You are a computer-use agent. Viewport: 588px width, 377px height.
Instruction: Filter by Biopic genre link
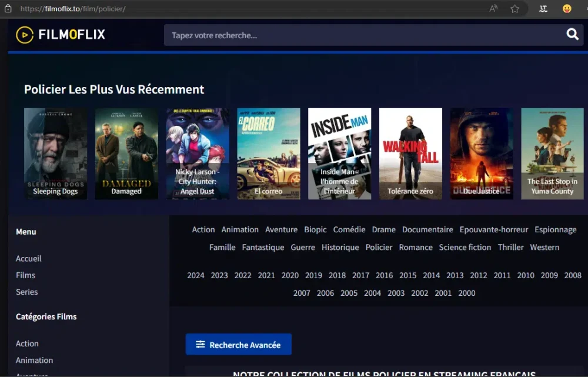tap(315, 229)
